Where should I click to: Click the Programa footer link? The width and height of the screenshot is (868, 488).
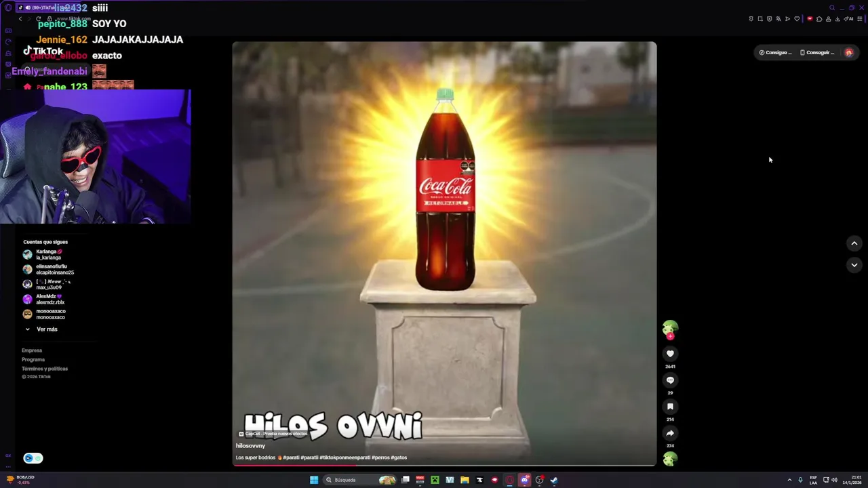coord(33,359)
